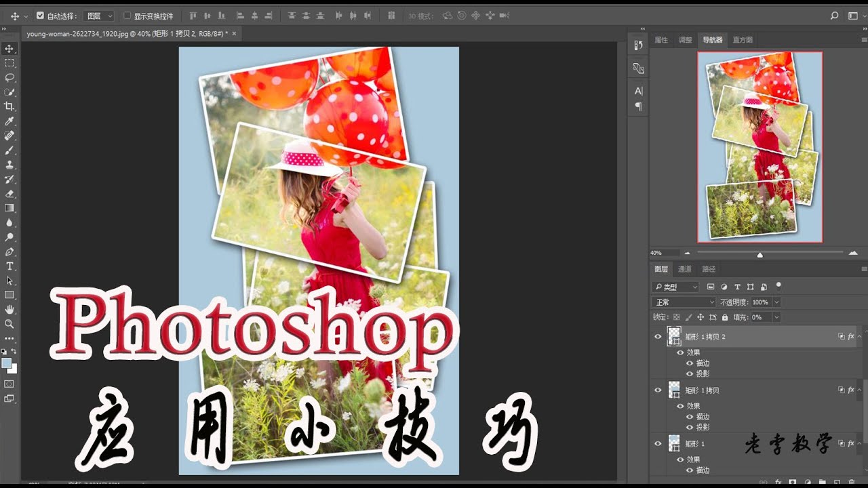The image size is (868, 488).
Task: Select the Pen tool
Action: pyautogui.click(x=9, y=251)
